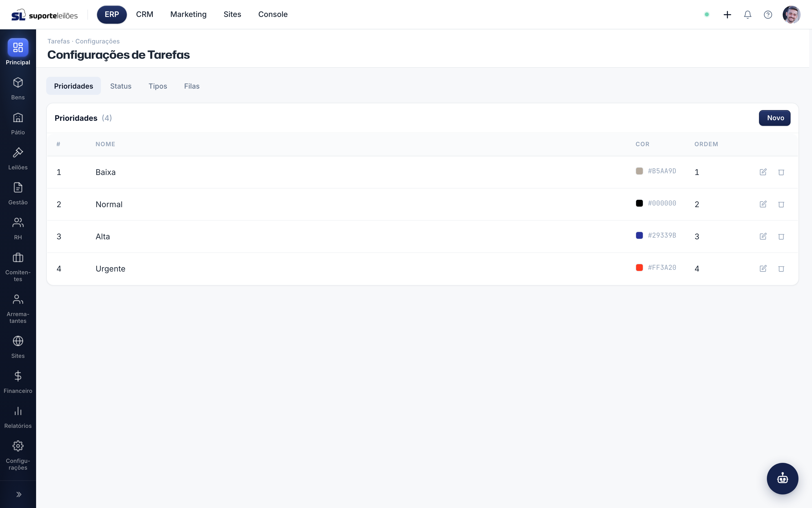Click the Configurações breadcrumb link
The image size is (812, 508).
pyautogui.click(x=97, y=41)
